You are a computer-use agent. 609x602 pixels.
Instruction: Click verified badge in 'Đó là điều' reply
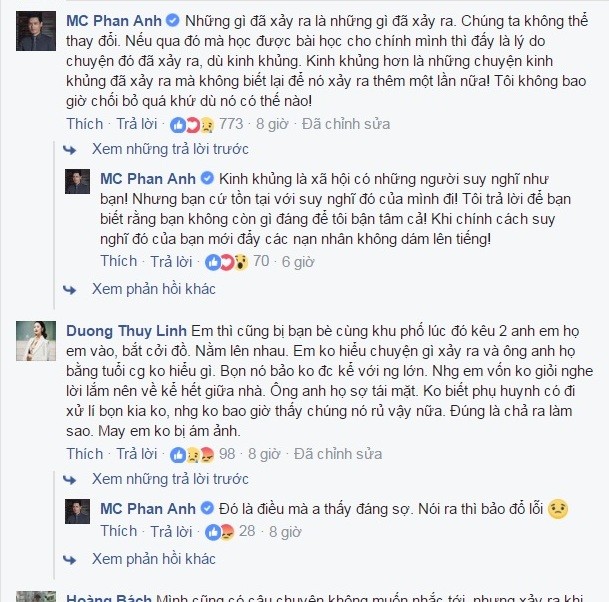pos(207,508)
